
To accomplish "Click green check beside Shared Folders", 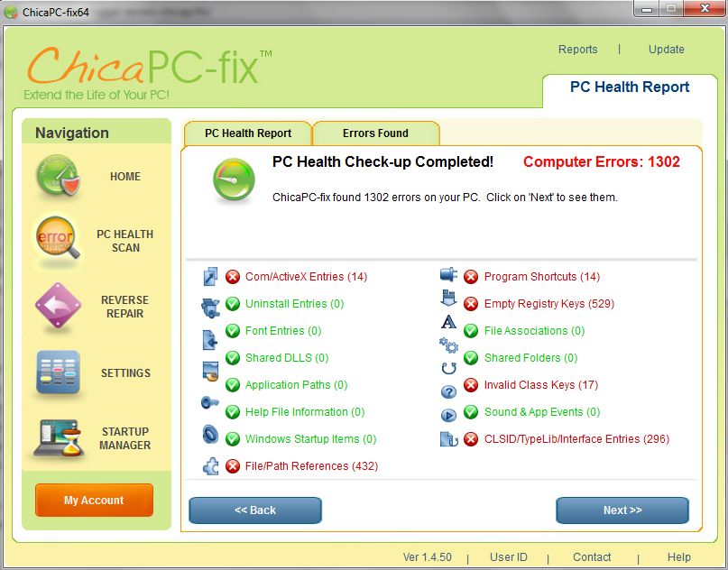I will (471, 358).
